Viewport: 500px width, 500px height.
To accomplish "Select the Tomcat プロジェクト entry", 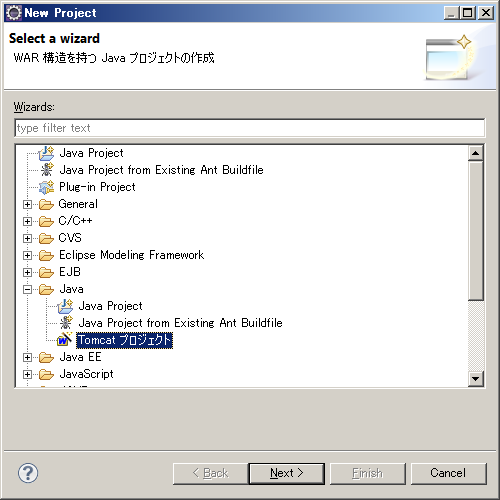I will [124, 340].
